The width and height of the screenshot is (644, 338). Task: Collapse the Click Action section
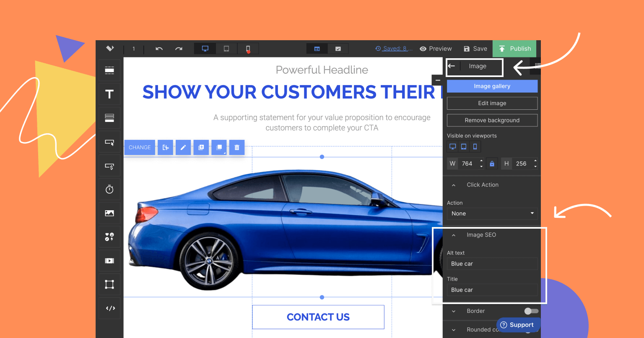[454, 185]
